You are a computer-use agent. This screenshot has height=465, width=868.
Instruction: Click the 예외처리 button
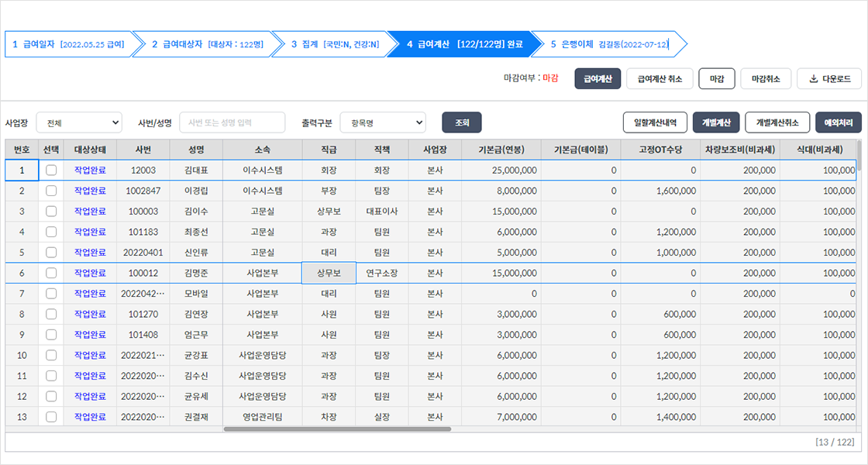(x=838, y=122)
